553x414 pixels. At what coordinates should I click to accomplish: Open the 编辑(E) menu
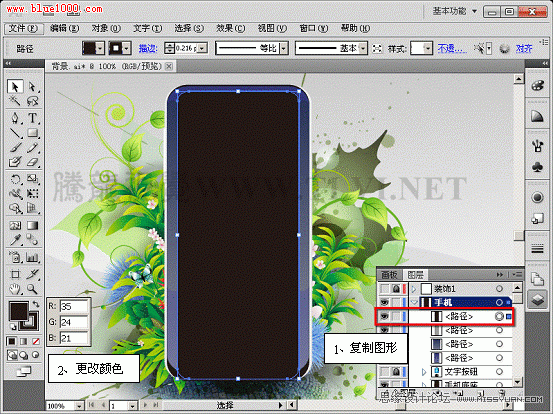point(65,29)
